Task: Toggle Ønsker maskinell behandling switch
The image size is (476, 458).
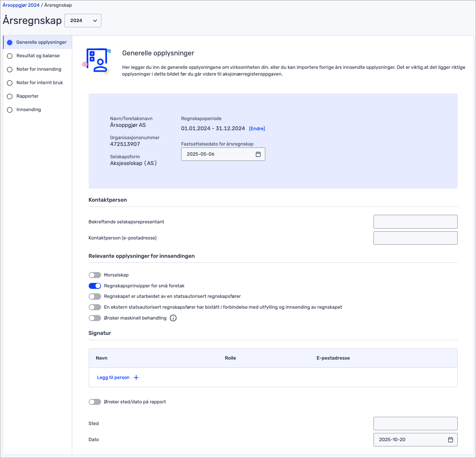Action: 95,318
